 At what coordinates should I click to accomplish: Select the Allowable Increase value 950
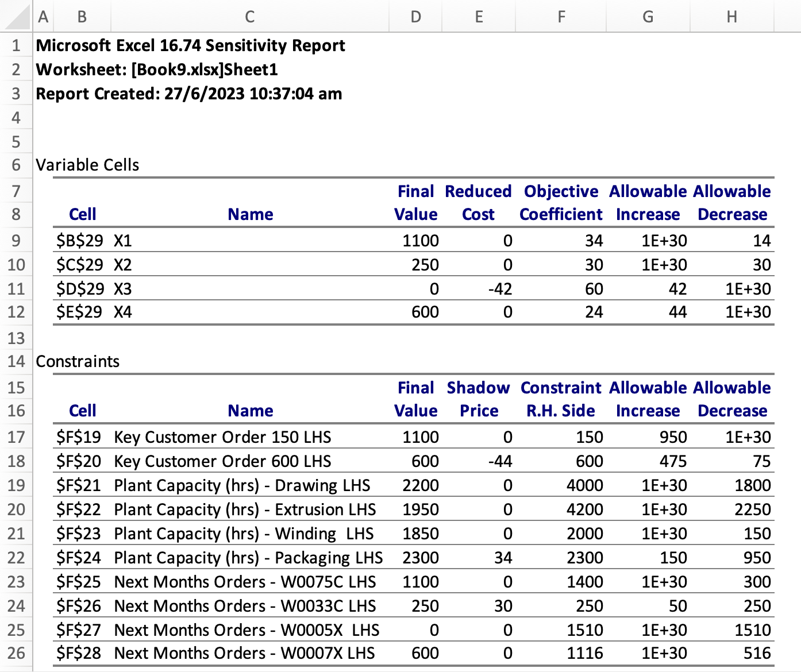pyautogui.click(x=673, y=437)
